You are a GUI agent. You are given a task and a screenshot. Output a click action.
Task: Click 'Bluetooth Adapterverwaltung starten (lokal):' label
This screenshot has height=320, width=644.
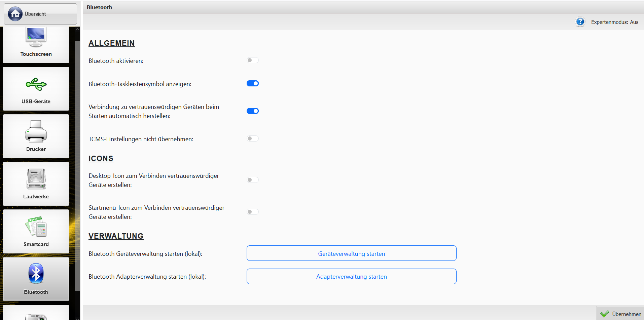(x=147, y=277)
